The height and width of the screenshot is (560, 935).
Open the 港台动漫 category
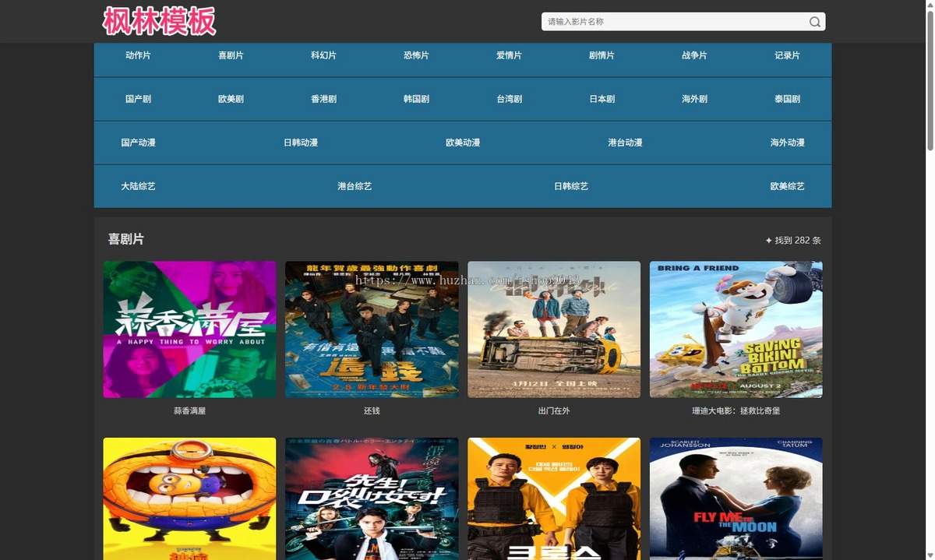pos(625,143)
